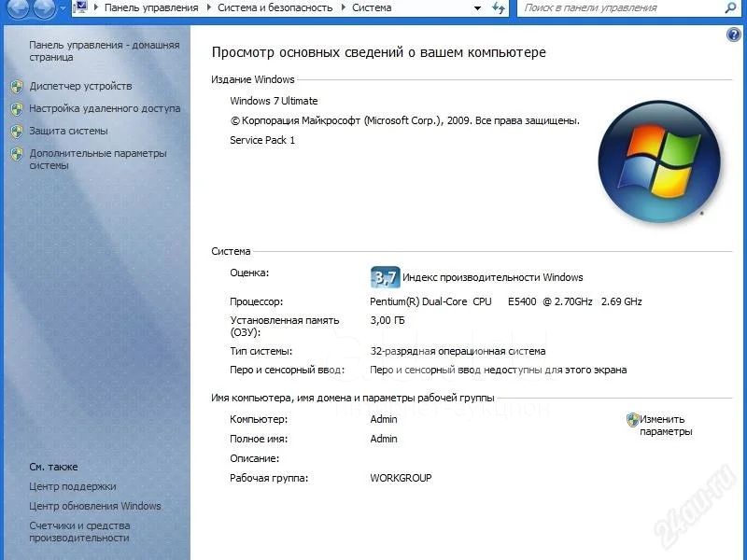Select the Admin value next to Полное имя

384,439
